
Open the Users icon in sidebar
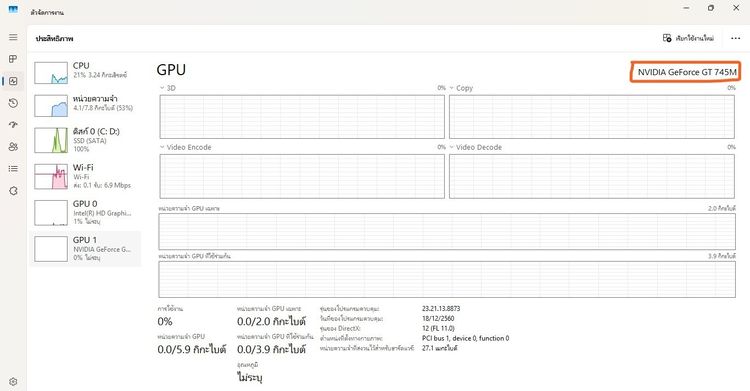pos(13,146)
